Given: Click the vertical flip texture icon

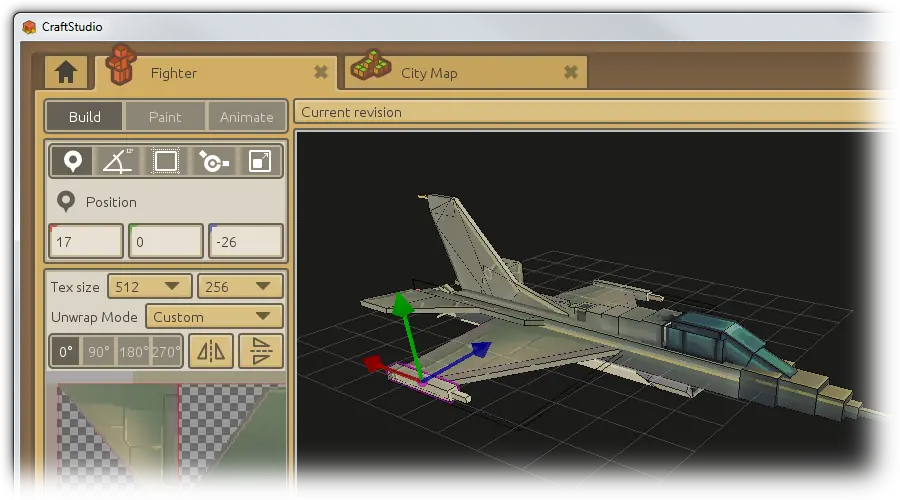Looking at the screenshot, I should click(x=261, y=351).
